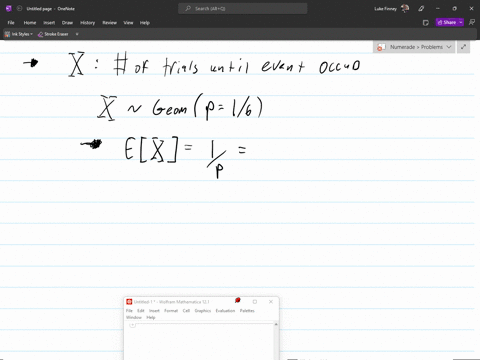Click the Mathematica window title text

[x=171, y=302]
